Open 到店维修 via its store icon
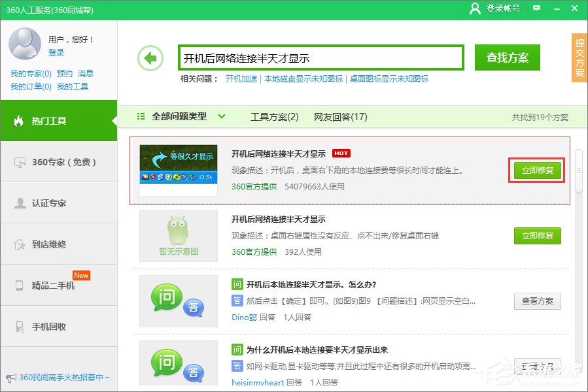This screenshot has height=392, width=588. click(x=20, y=243)
